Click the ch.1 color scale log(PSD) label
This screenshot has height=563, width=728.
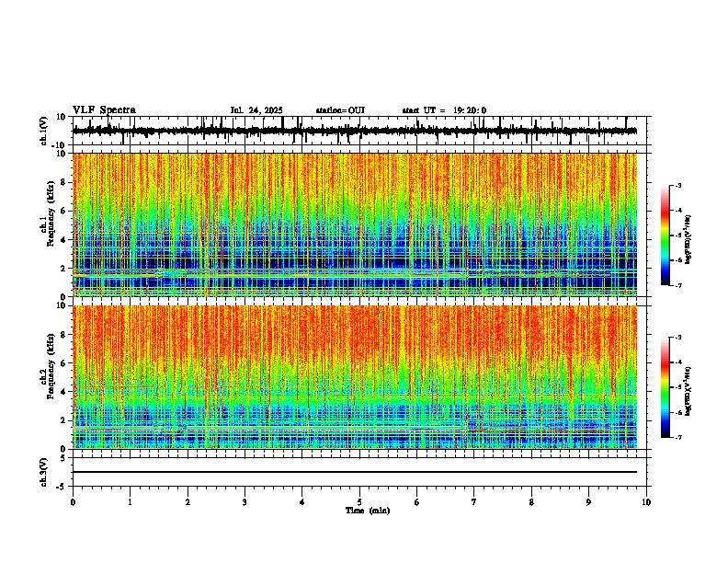[688, 239]
